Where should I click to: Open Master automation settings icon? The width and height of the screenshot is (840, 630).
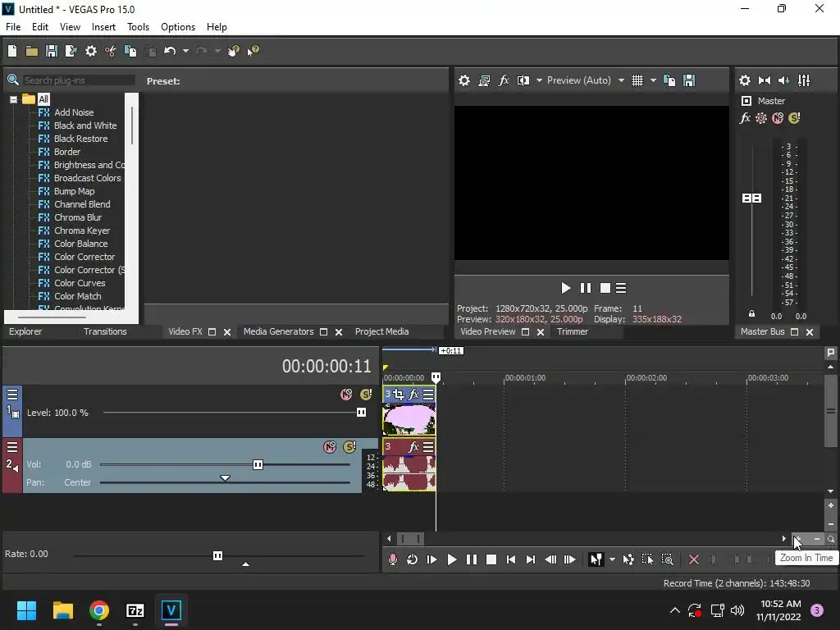click(760, 118)
